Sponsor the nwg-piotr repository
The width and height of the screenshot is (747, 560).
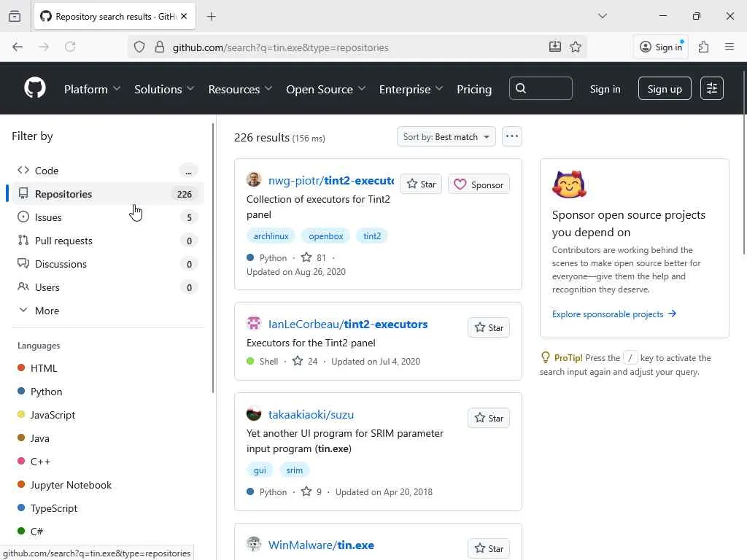(479, 184)
